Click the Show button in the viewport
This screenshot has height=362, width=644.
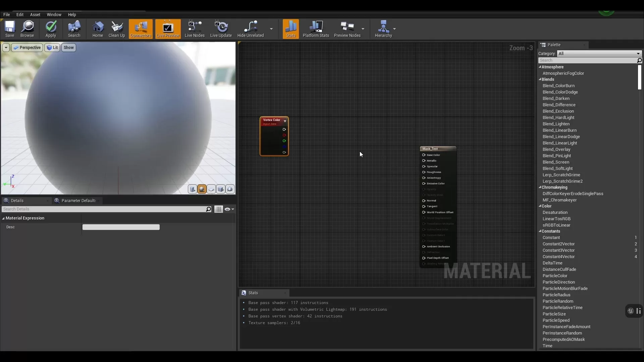[68, 48]
